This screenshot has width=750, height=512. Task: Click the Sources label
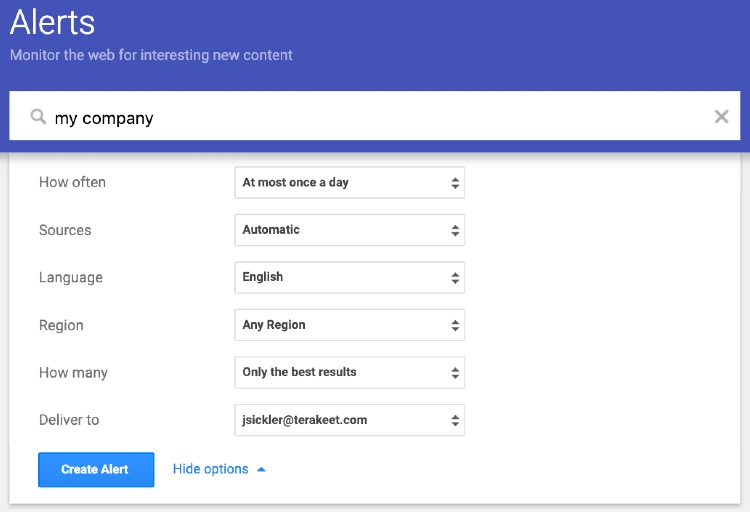[65, 230]
